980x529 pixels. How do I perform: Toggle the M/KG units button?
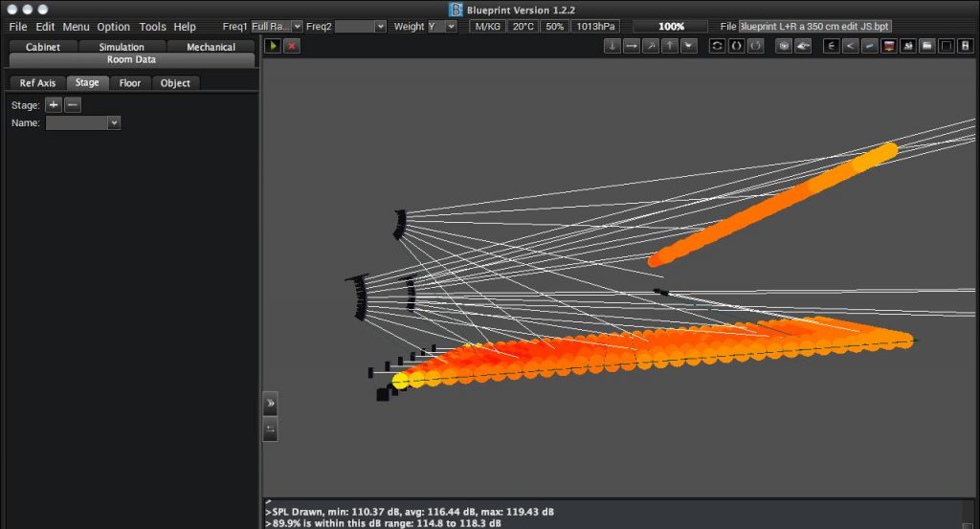(x=487, y=27)
